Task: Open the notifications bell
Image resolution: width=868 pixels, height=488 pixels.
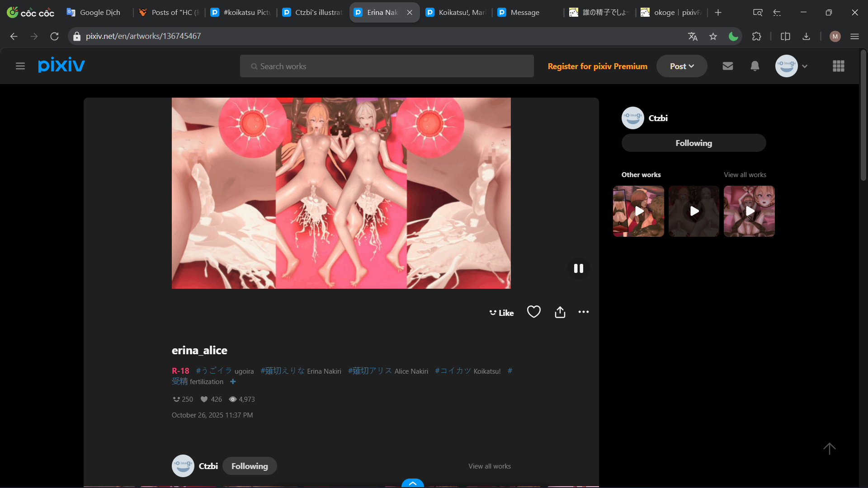Action: coord(755,66)
